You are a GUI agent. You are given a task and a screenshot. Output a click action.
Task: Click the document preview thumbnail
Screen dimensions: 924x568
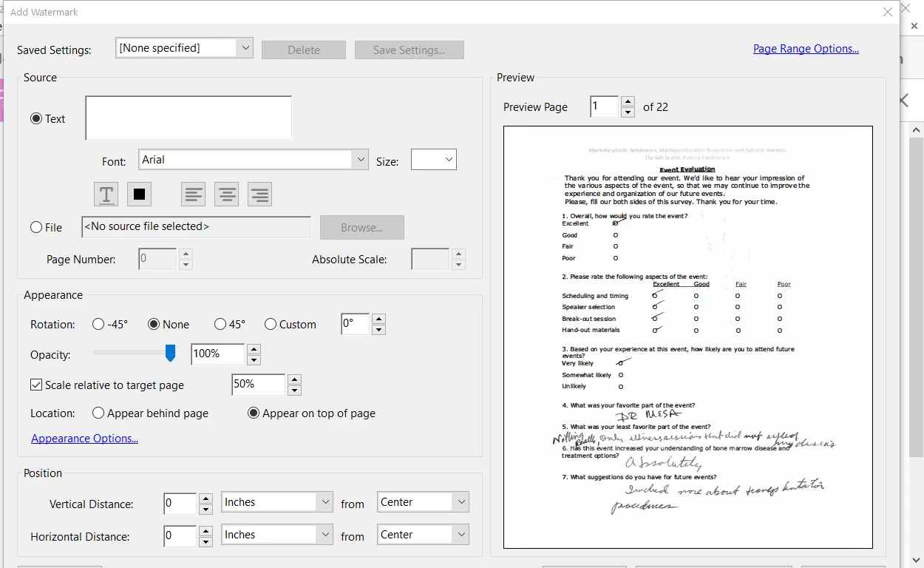(688, 337)
